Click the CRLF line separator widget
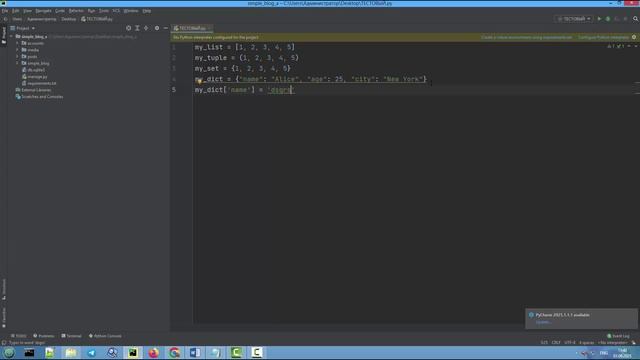Viewport: 640px width, 360px height. (x=556, y=342)
